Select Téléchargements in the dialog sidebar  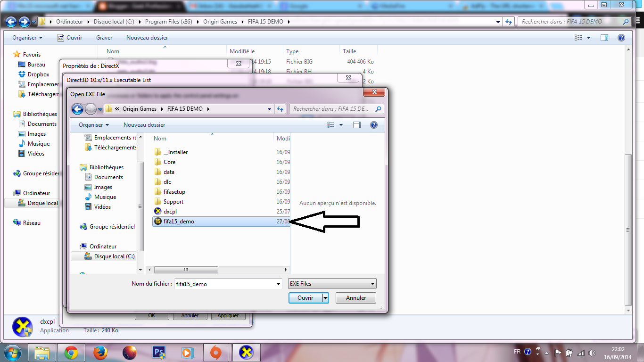coord(115,148)
